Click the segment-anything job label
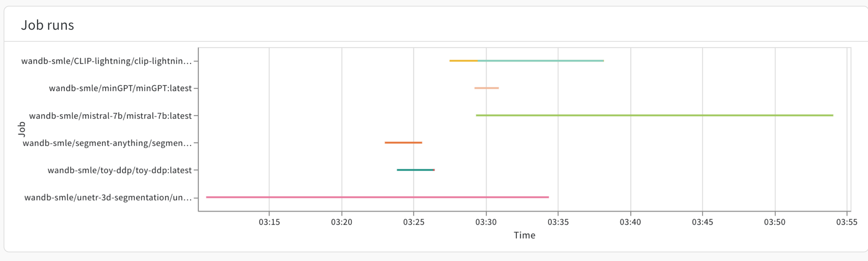This screenshot has width=868, height=261. 107,143
